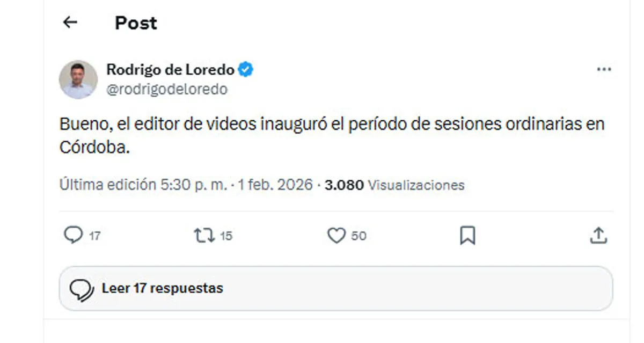Expand the replies with Leer 17 respuestas
This screenshot has width=644, height=343.
click(162, 288)
